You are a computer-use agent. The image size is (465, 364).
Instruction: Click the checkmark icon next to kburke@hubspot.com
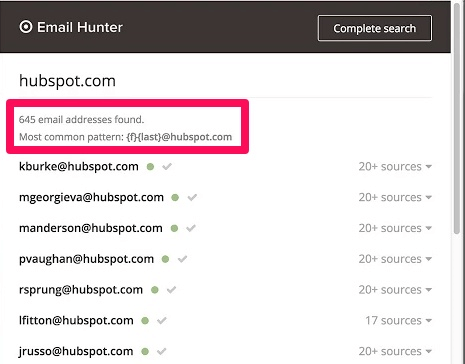point(167,166)
